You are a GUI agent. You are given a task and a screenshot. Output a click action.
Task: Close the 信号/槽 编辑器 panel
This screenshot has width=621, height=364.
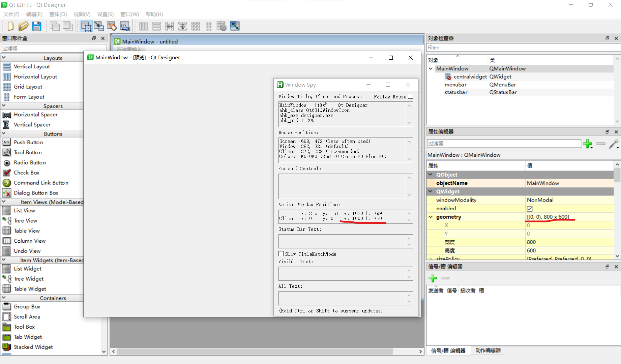point(616,267)
